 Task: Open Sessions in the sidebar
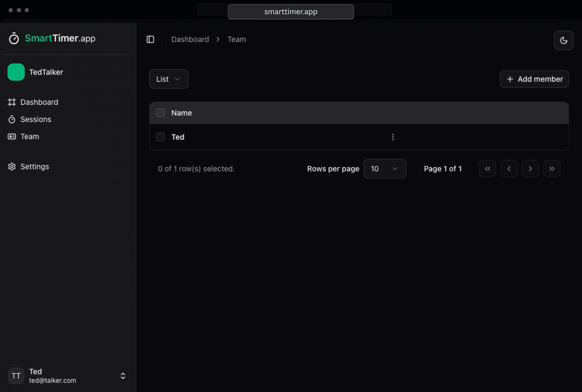pos(36,119)
